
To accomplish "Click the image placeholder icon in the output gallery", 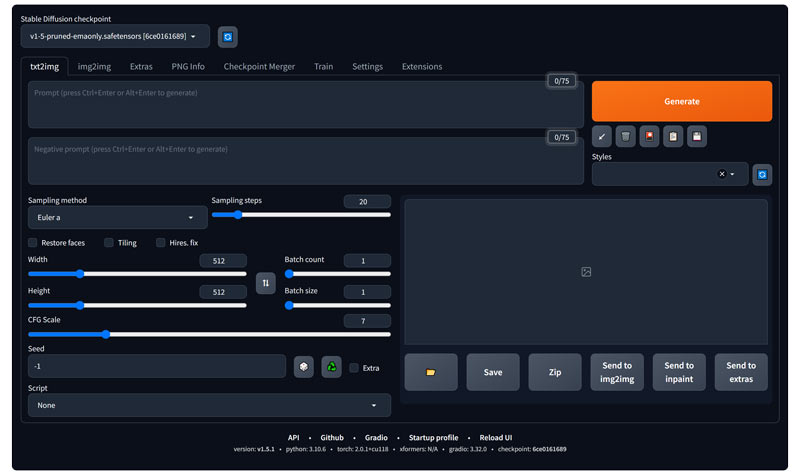I will pos(586,272).
